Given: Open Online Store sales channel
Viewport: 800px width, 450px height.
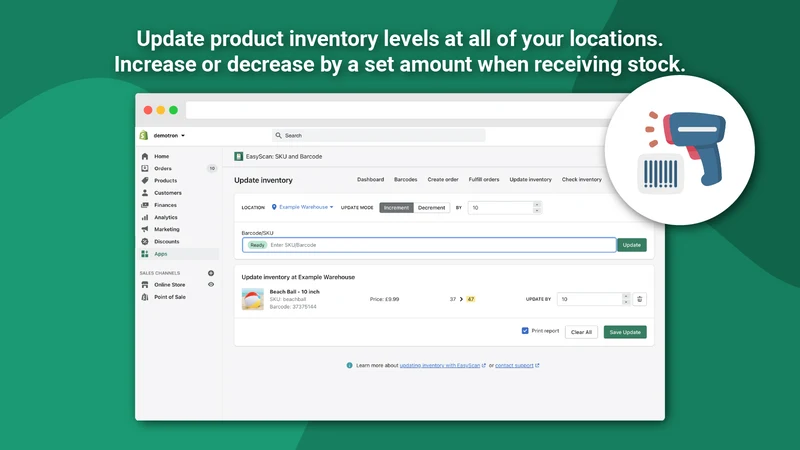Looking at the screenshot, I should coord(169,285).
